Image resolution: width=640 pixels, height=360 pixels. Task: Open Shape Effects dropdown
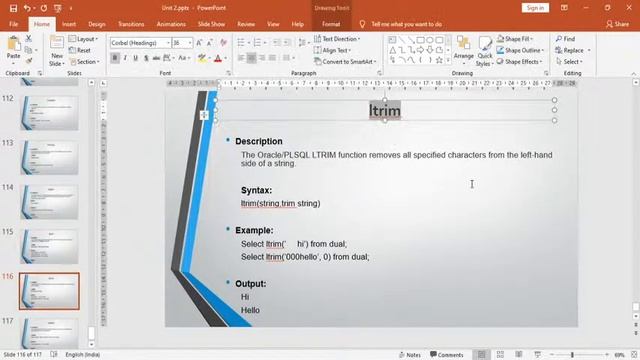(x=520, y=62)
